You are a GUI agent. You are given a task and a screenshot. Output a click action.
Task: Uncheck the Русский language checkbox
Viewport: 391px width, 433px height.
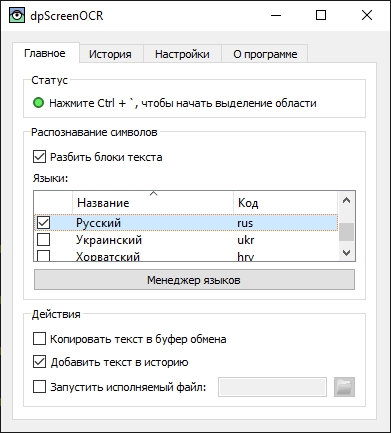[x=44, y=223]
